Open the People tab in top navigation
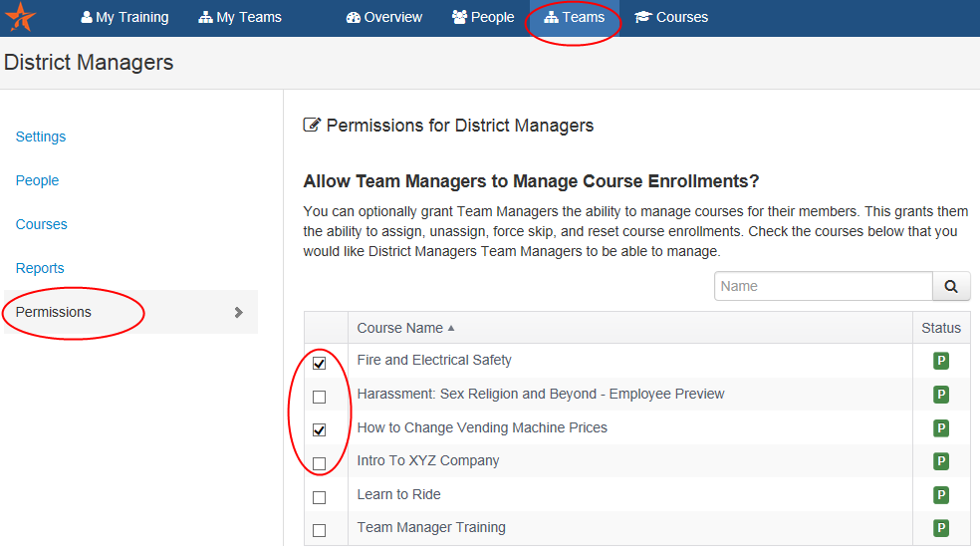Screen dimensions: 980x553 [483, 17]
